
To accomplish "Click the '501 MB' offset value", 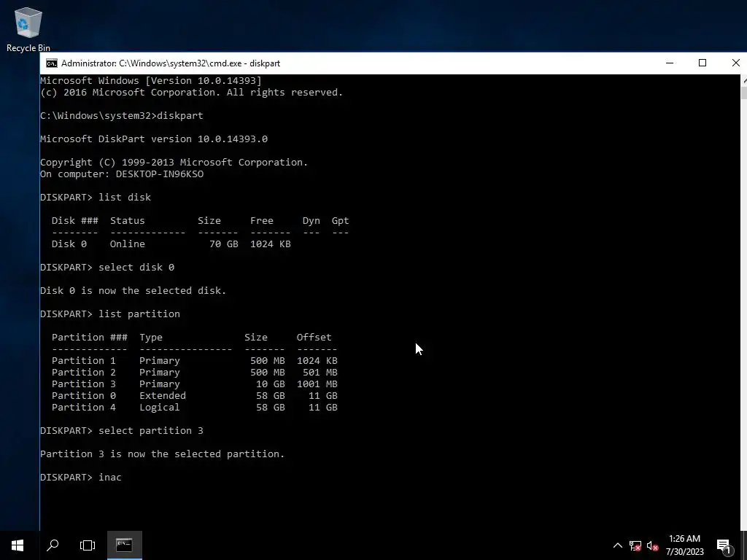I will pos(320,373).
